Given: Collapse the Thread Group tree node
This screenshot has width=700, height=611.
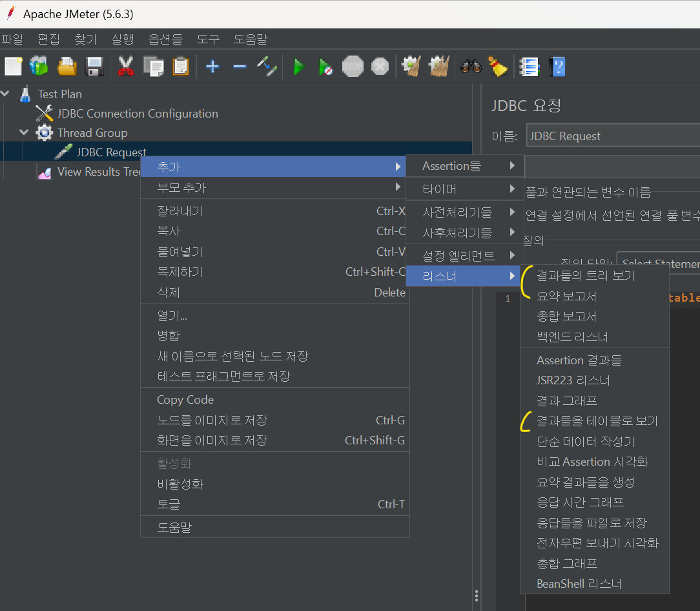Looking at the screenshot, I should (x=24, y=132).
